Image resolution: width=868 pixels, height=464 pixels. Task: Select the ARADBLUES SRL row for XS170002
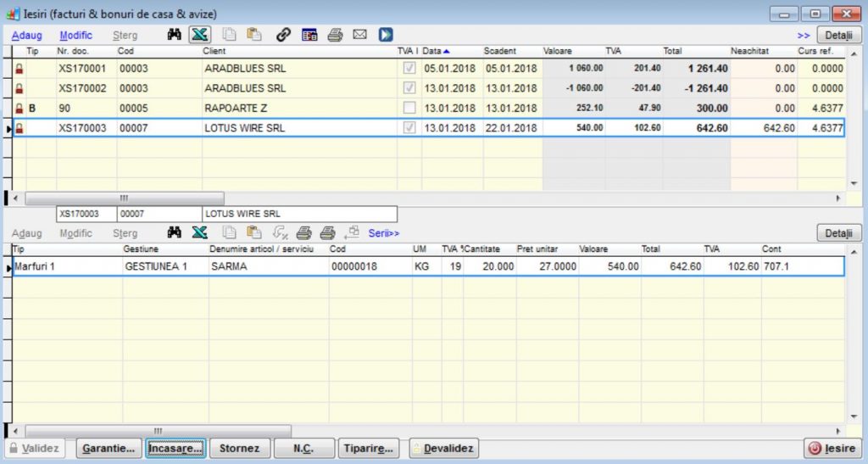[x=245, y=88]
